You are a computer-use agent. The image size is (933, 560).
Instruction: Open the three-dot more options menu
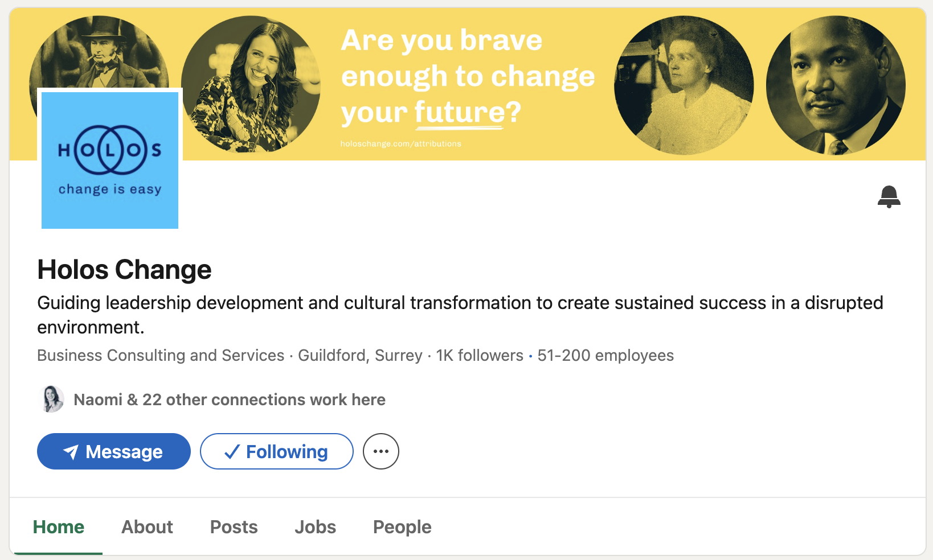tap(381, 451)
